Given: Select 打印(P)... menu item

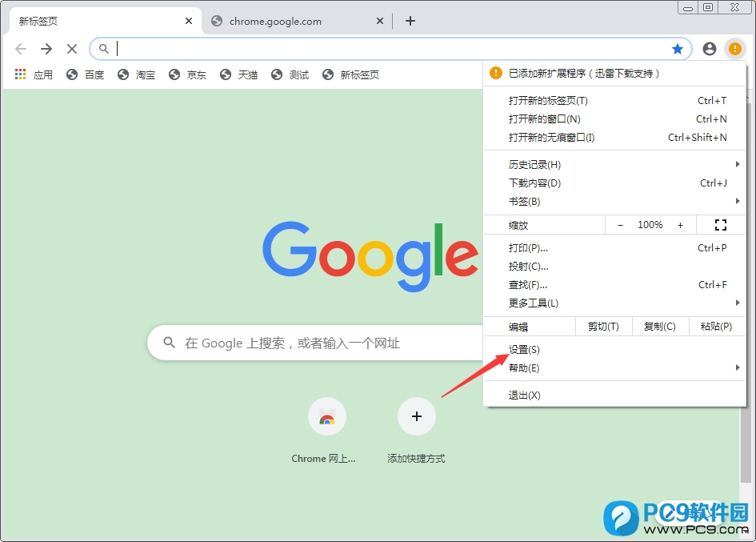Looking at the screenshot, I should pyautogui.click(x=614, y=248).
